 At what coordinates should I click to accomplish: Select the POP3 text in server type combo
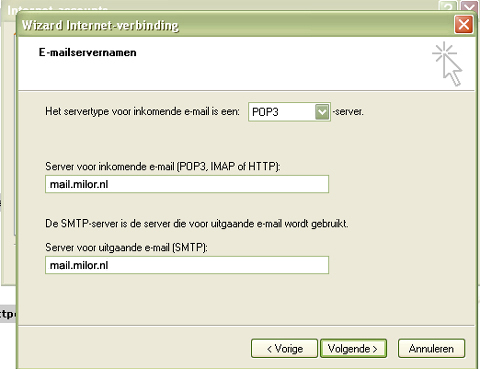click(x=265, y=112)
